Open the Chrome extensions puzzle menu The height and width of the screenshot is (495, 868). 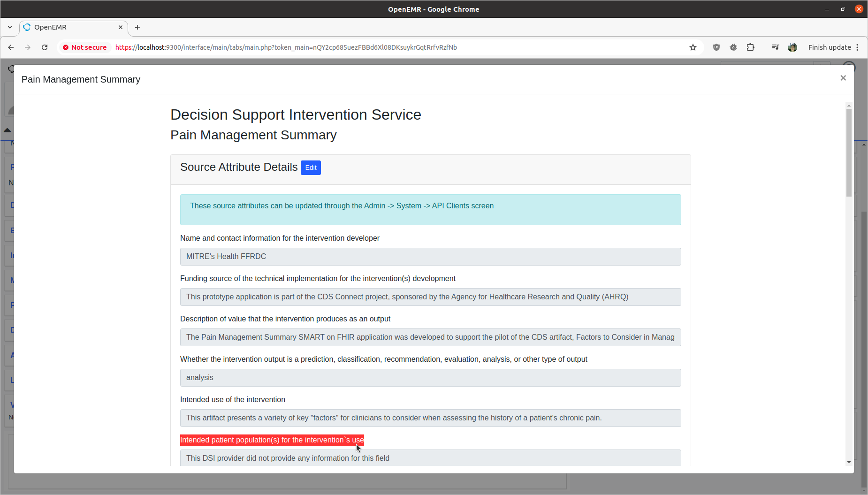pos(750,47)
